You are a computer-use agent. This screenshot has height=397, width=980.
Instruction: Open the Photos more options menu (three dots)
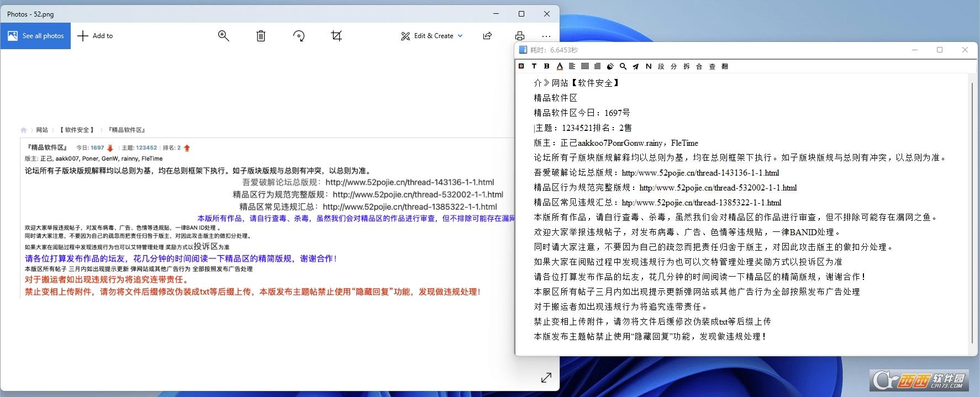point(546,36)
